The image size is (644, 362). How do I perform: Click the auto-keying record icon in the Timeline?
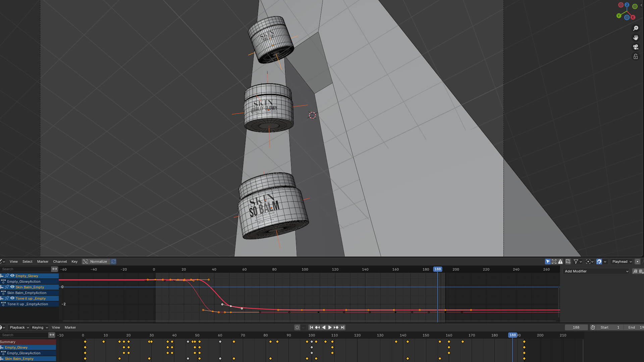pyautogui.click(x=297, y=327)
